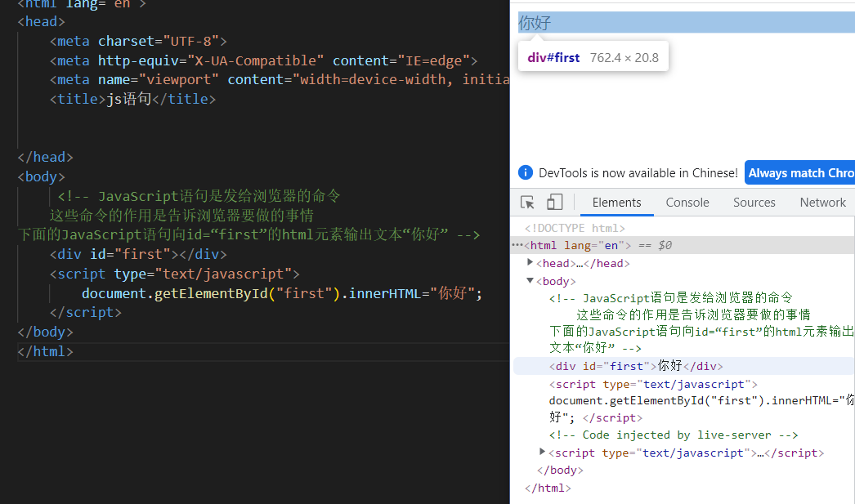855x504 pixels.
Task: Open the three-dots menu beside html node
Action: pyautogui.click(x=517, y=245)
